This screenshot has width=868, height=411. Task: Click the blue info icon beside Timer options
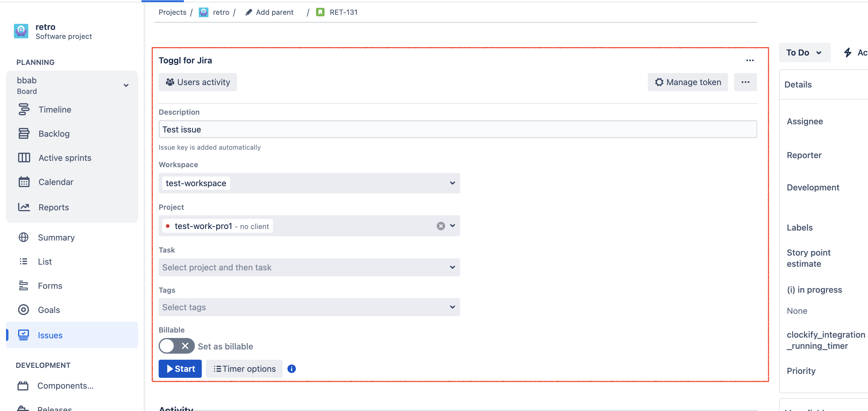(291, 368)
